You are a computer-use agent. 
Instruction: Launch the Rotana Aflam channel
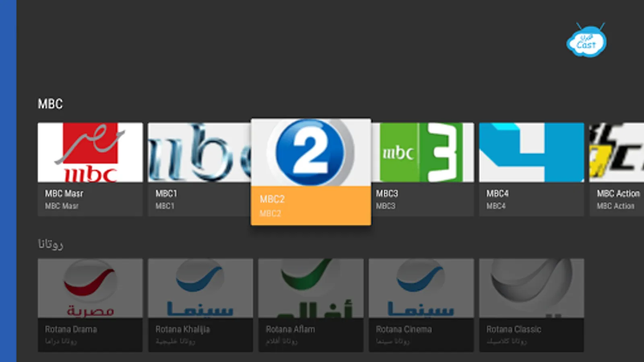(x=311, y=305)
